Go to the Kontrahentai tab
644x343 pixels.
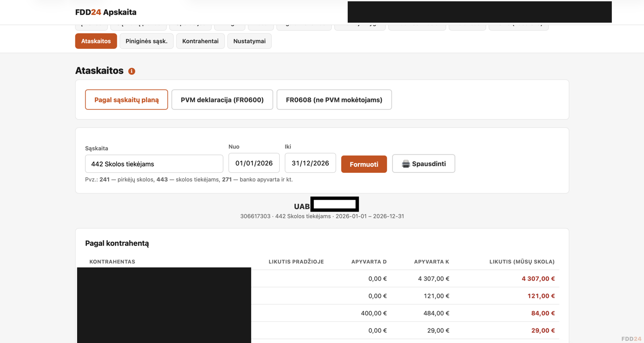click(200, 41)
